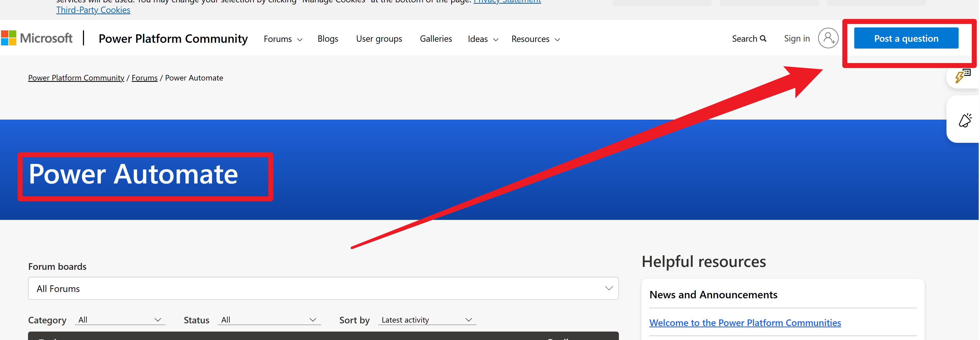
Task: Follow the Welcome to the Power Platform Communities link
Action: [x=745, y=323]
